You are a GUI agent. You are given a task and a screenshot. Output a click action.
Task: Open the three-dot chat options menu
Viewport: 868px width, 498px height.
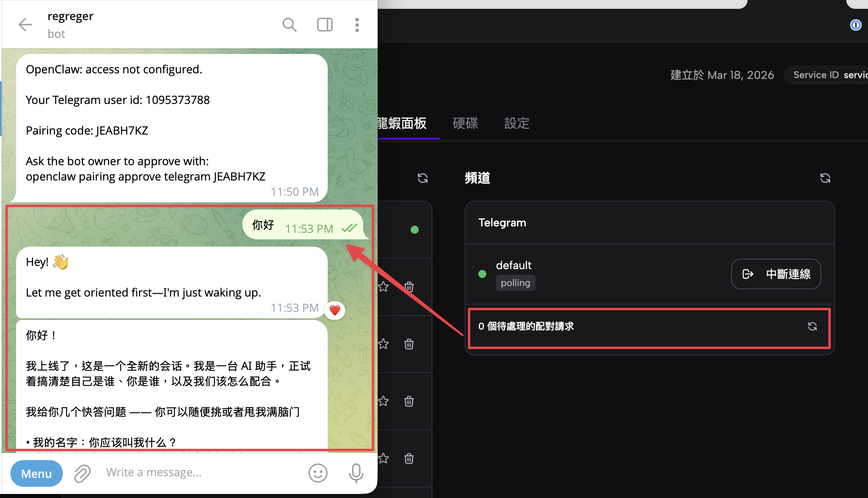[x=357, y=25]
